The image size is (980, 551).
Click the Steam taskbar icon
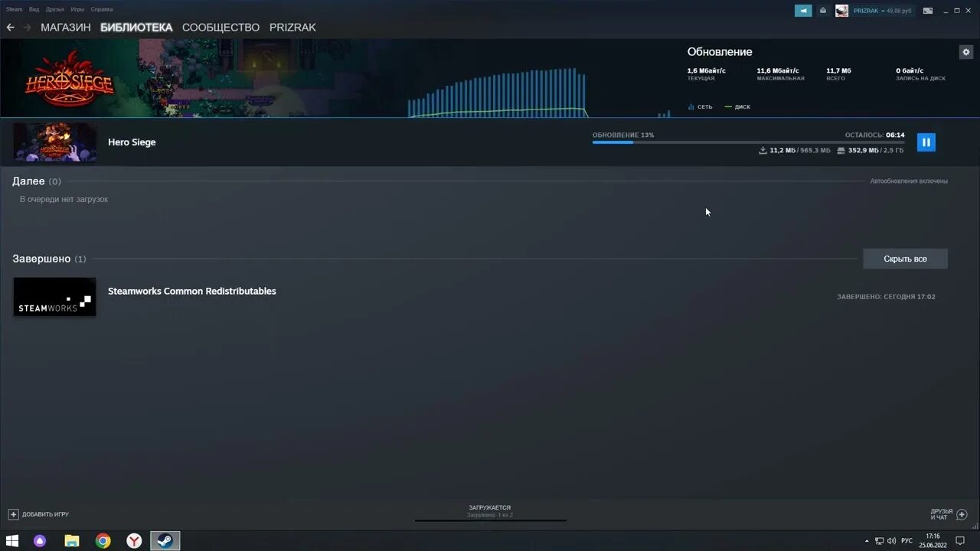coord(165,541)
